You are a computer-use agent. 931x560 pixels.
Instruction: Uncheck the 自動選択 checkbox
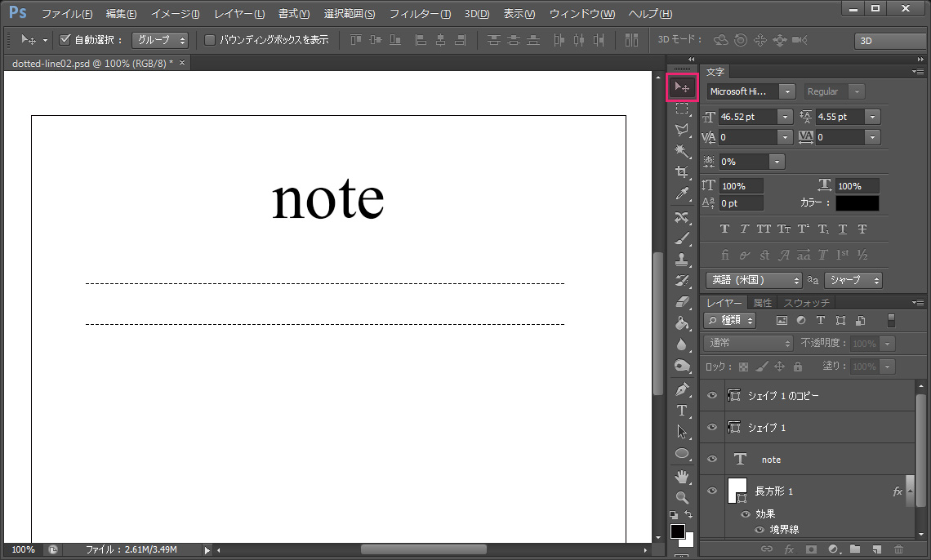[x=66, y=40]
